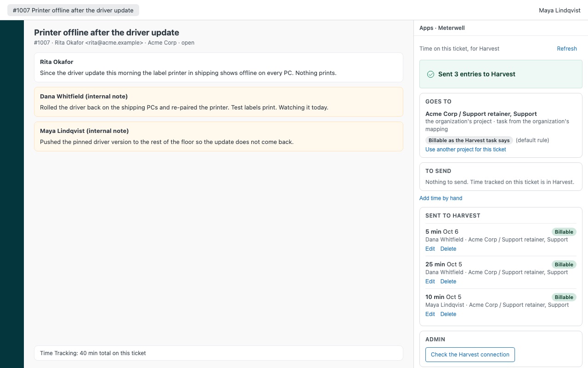
Task: Click the ticket metadata line with rita@acme.example
Action: [114, 43]
